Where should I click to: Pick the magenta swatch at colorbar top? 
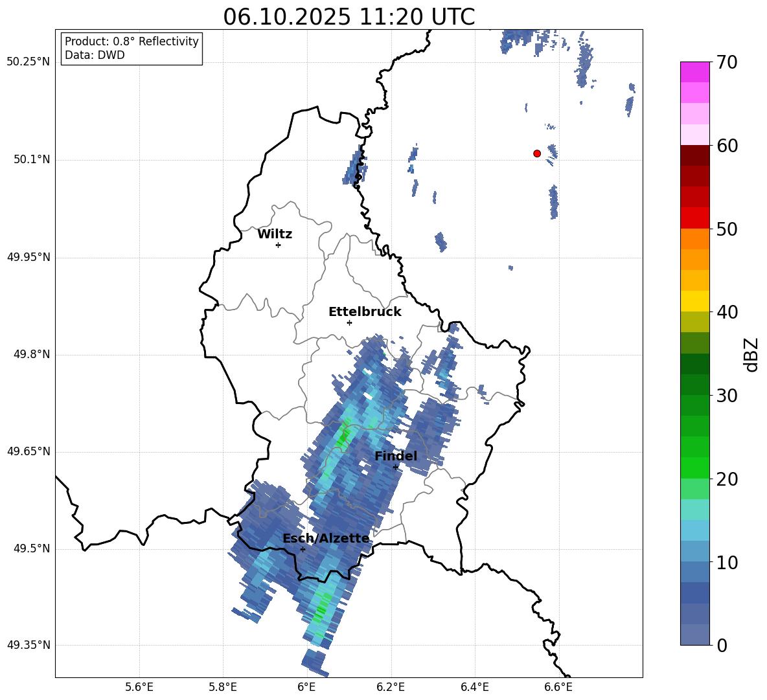695,72
